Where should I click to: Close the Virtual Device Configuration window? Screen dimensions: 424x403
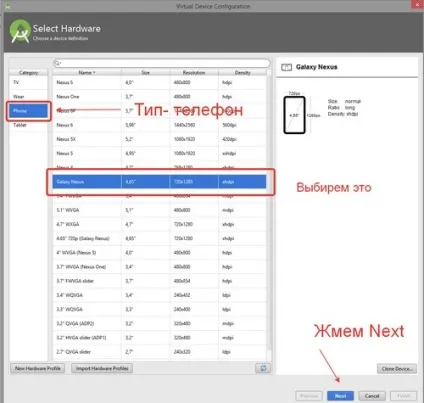[x=417, y=5]
